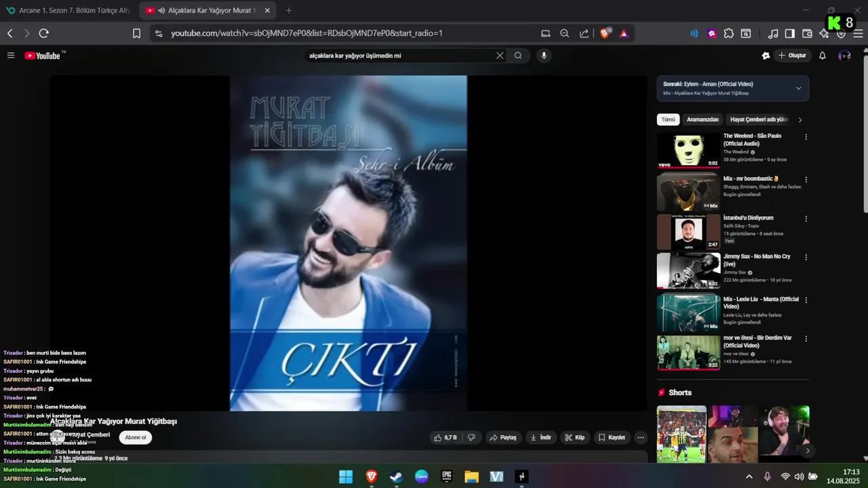Viewport: 868px width, 488px height.
Task: Open options for The Weeknd São Paulo video
Action: pos(806,137)
